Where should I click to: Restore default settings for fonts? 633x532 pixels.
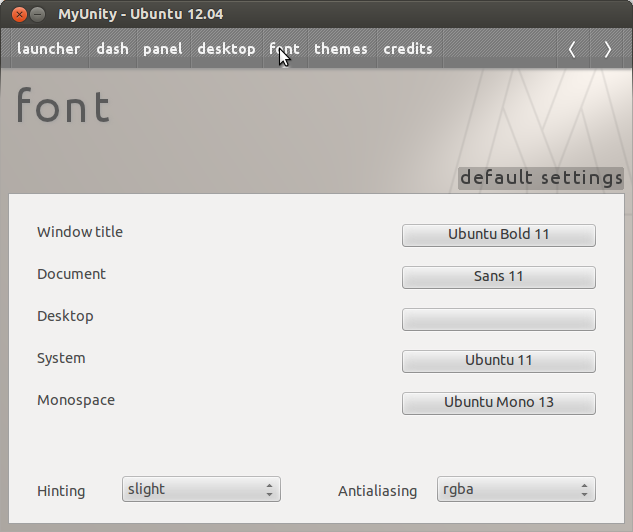tap(541, 178)
